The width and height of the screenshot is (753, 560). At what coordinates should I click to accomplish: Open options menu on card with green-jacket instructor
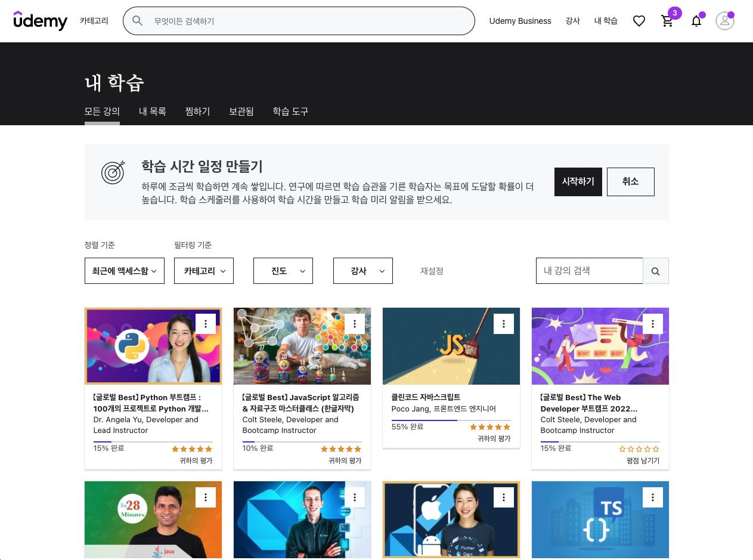pos(355,497)
